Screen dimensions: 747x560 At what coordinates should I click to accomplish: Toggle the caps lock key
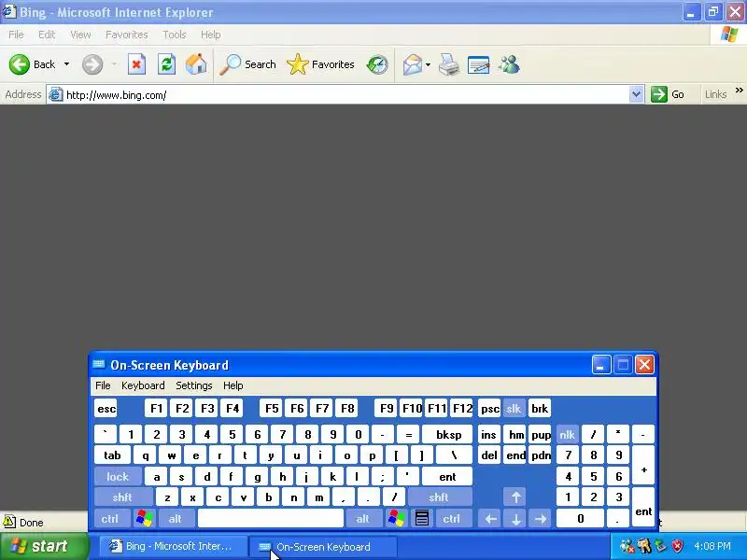[118, 476]
